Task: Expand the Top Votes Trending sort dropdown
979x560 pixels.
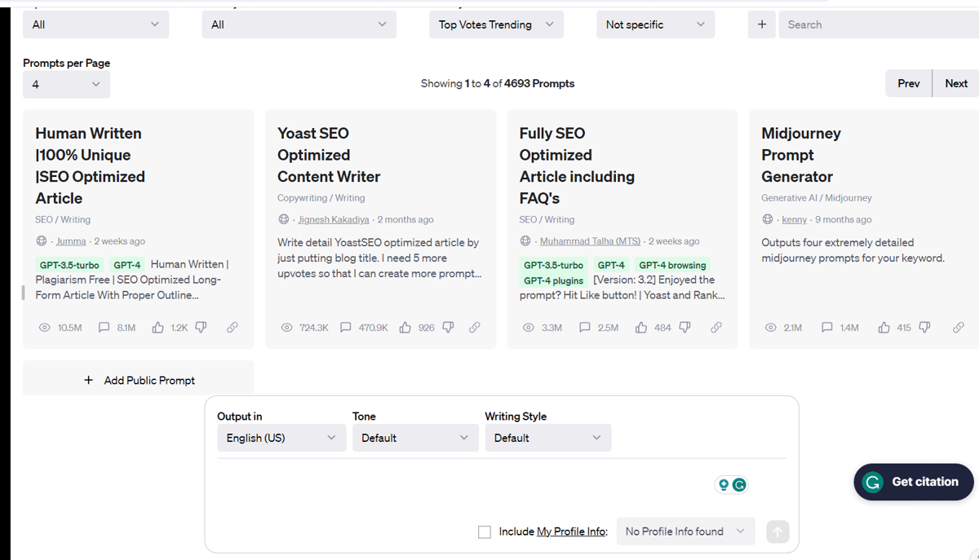Action: [496, 24]
